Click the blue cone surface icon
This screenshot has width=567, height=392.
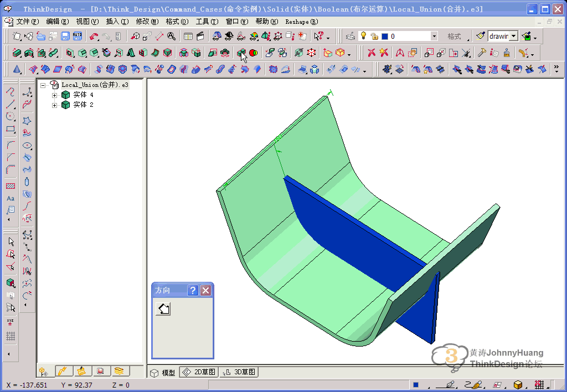point(17,69)
